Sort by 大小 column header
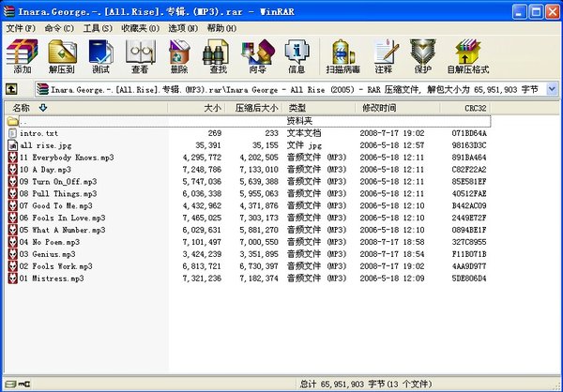 point(196,108)
